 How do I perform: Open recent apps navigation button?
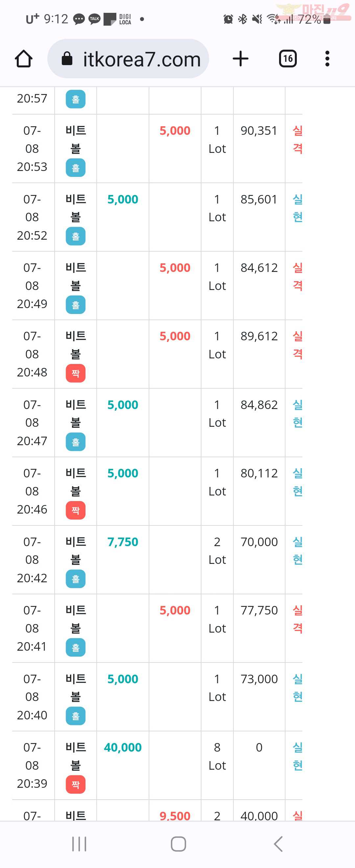tap(79, 844)
